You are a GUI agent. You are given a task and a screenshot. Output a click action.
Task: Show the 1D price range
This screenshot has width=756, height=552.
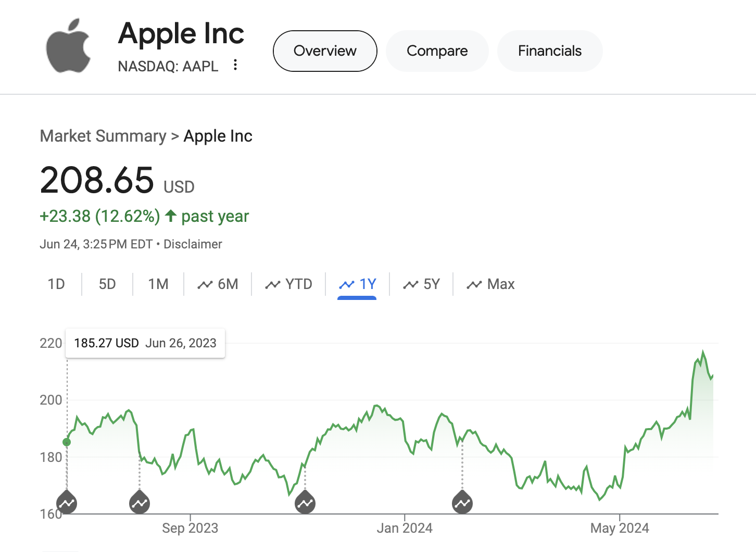tap(56, 284)
